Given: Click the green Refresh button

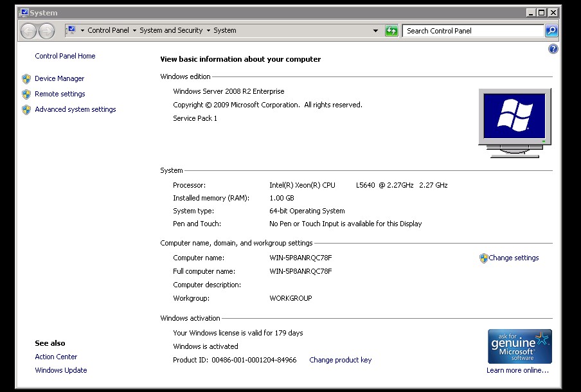Looking at the screenshot, I should pos(391,31).
